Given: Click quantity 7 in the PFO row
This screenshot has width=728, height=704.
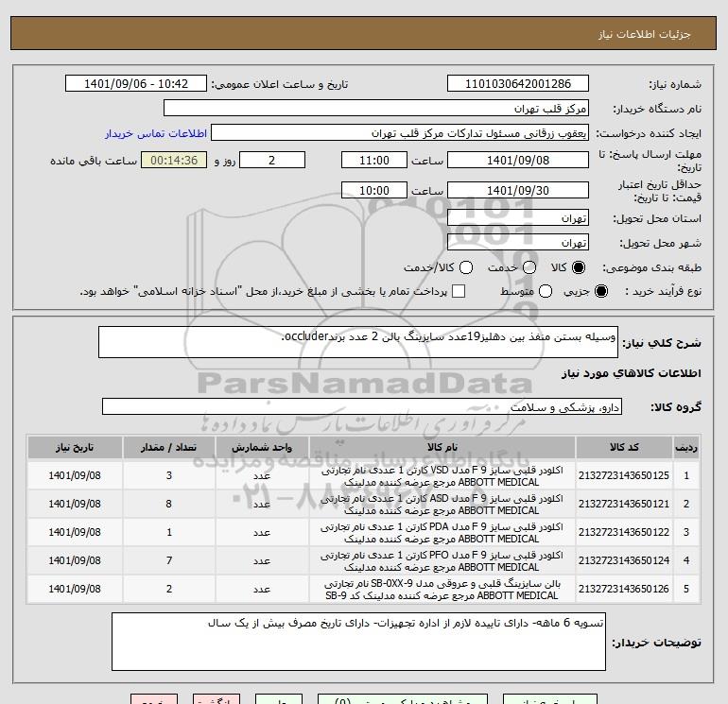Looking at the screenshot, I should coord(169,560).
